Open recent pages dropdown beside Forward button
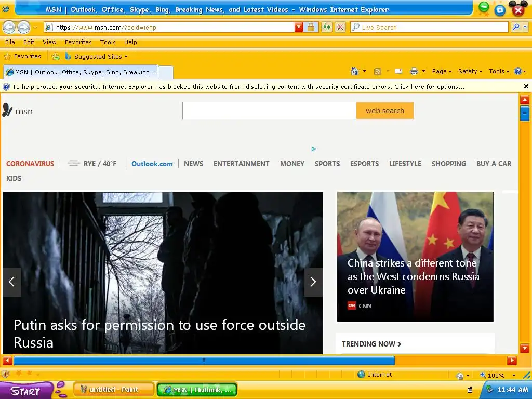532x399 pixels. [x=35, y=28]
